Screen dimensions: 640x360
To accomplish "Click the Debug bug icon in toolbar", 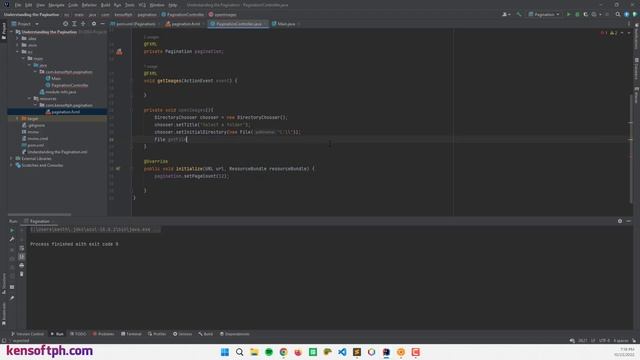I will (x=577, y=14).
